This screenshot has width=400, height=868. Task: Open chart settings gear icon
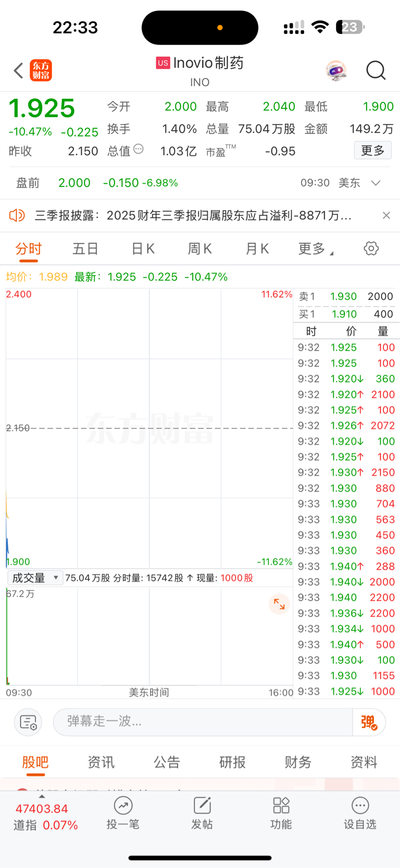(x=371, y=248)
